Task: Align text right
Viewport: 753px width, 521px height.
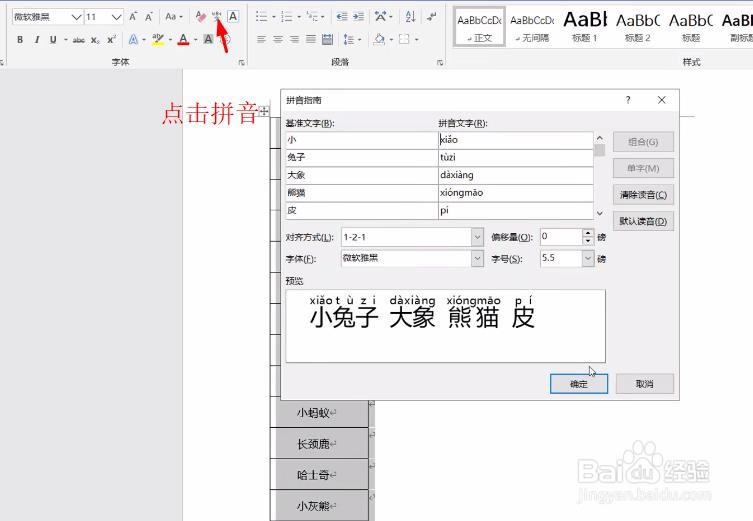Action: click(294, 39)
